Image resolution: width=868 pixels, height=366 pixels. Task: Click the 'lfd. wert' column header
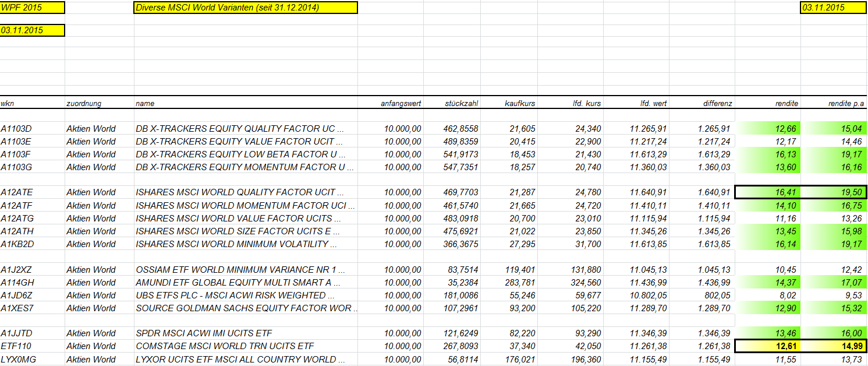653,103
